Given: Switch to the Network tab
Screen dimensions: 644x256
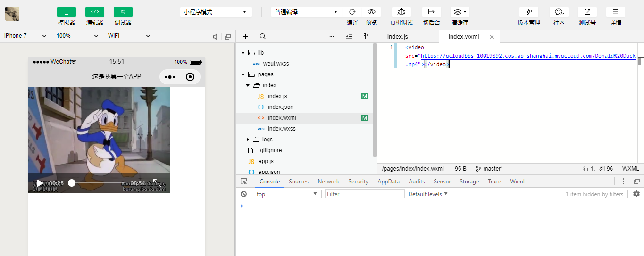Looking at the screenshot, I should [328, 182].
